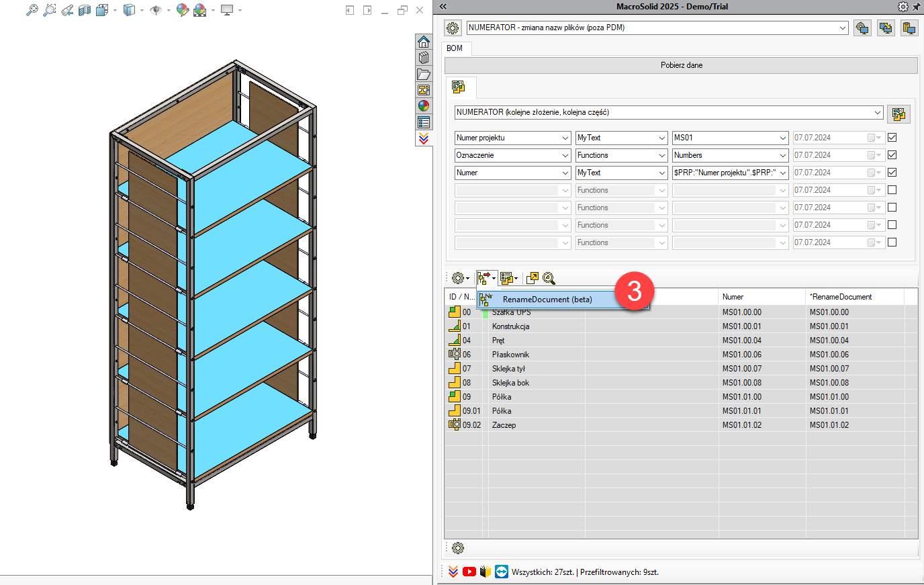Select the Płaskownik row
924x585 pixels.
coord(681,355)
